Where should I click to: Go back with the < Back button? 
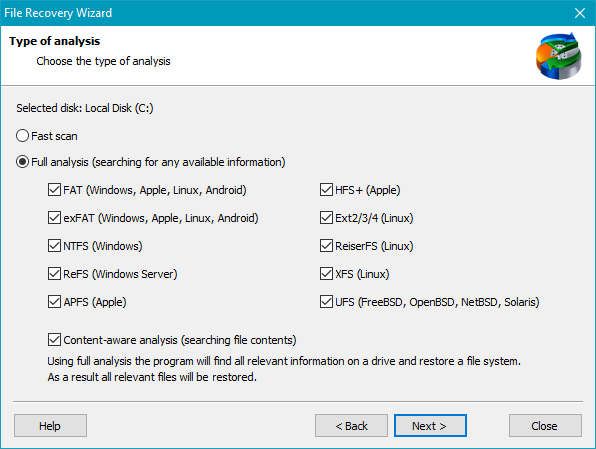pos(351,425)
